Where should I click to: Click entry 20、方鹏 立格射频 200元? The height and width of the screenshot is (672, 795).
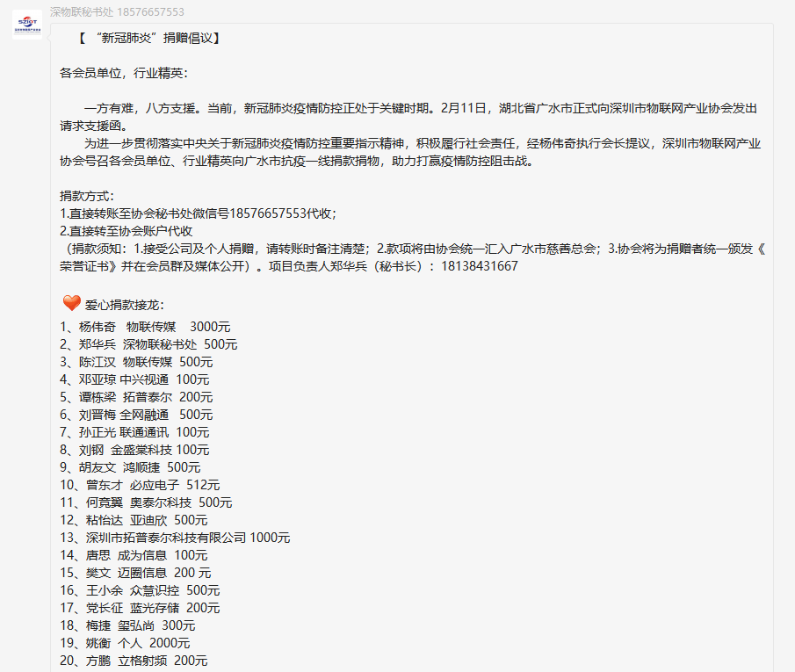pos(134,661)
